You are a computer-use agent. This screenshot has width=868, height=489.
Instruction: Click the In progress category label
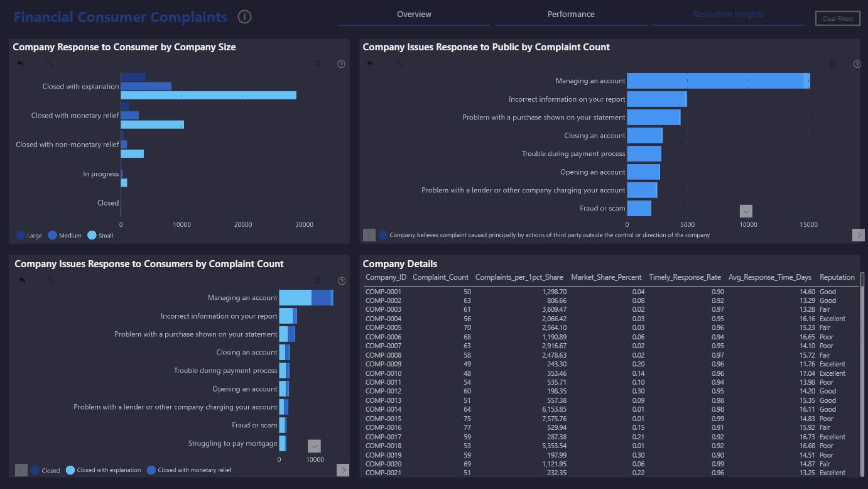[100, 174]
